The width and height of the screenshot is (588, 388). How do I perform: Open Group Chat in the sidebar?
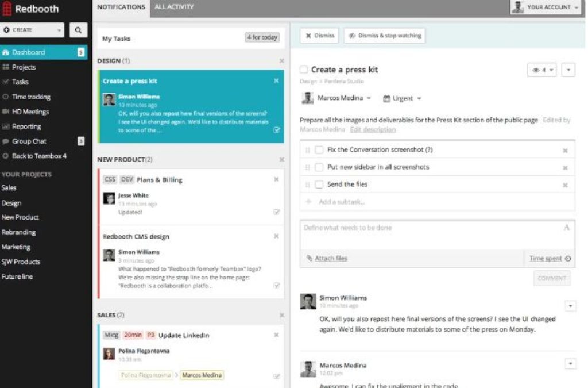point(29,141)
